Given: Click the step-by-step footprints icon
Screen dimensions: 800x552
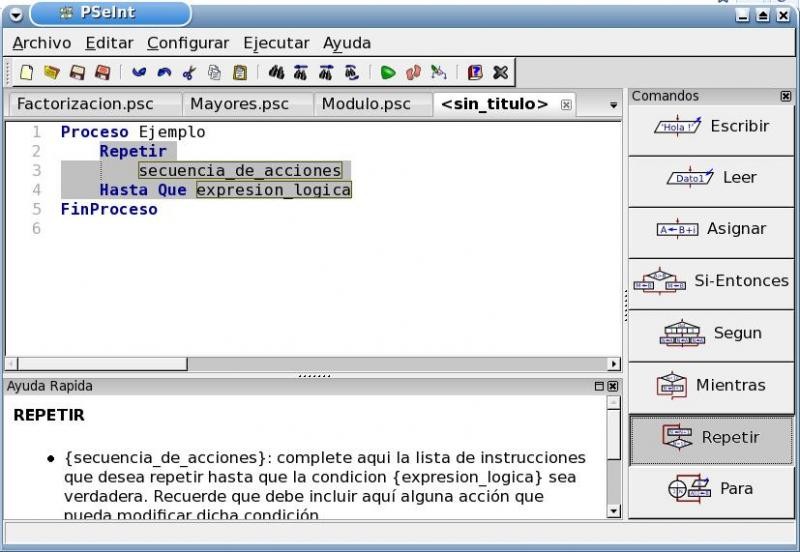Looking at the screenshot, I should click(x=413, y=72).
